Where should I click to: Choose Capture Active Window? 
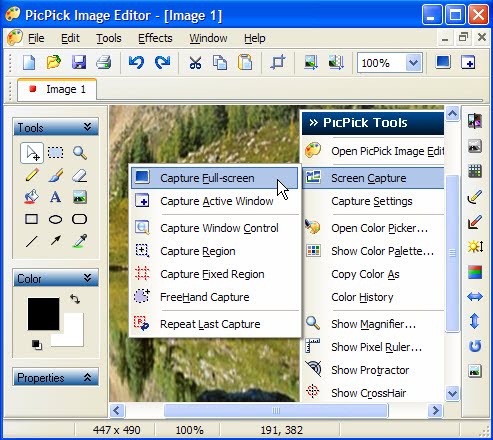pyautogui.click(x=214, y=201)
